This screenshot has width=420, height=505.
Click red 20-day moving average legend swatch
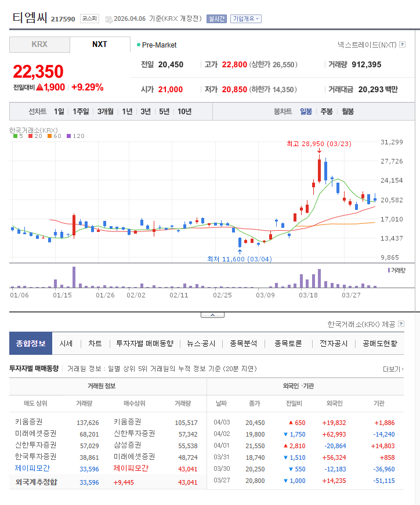(x=30, y=136)
